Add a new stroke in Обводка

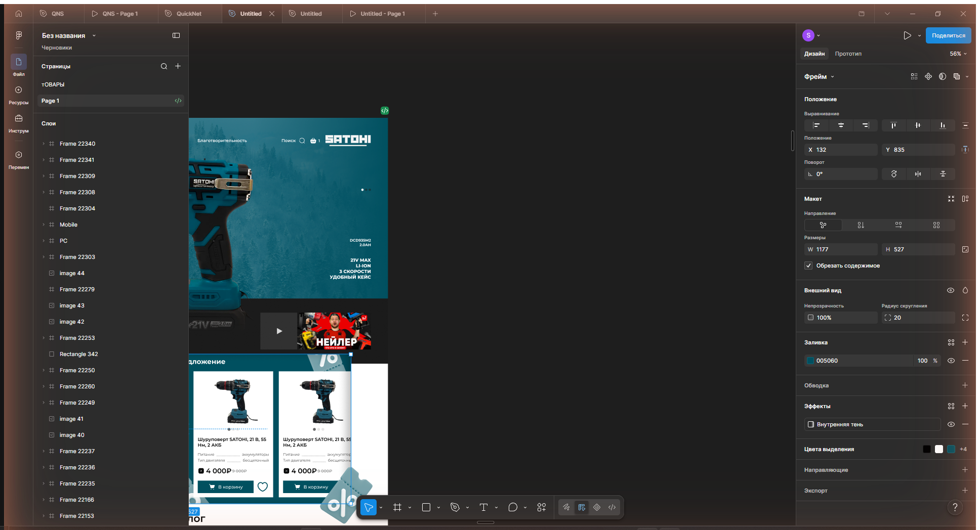pos(965,385)
